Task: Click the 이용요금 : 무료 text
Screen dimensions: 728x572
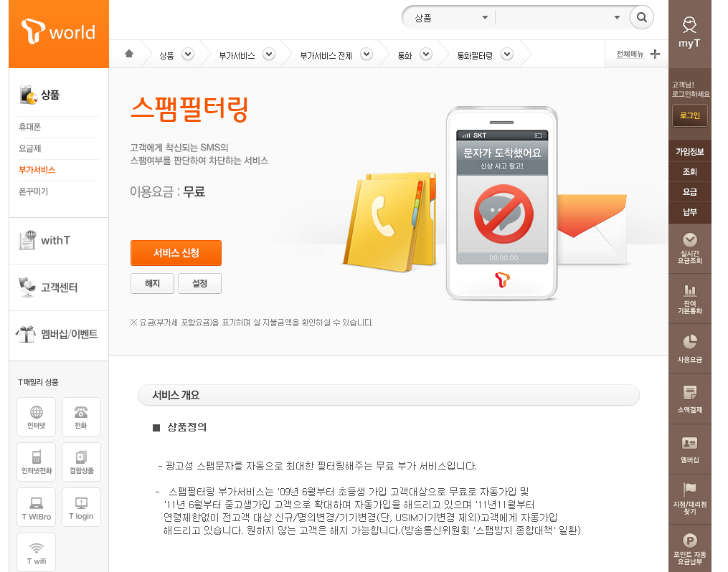Action: point(167,191)
